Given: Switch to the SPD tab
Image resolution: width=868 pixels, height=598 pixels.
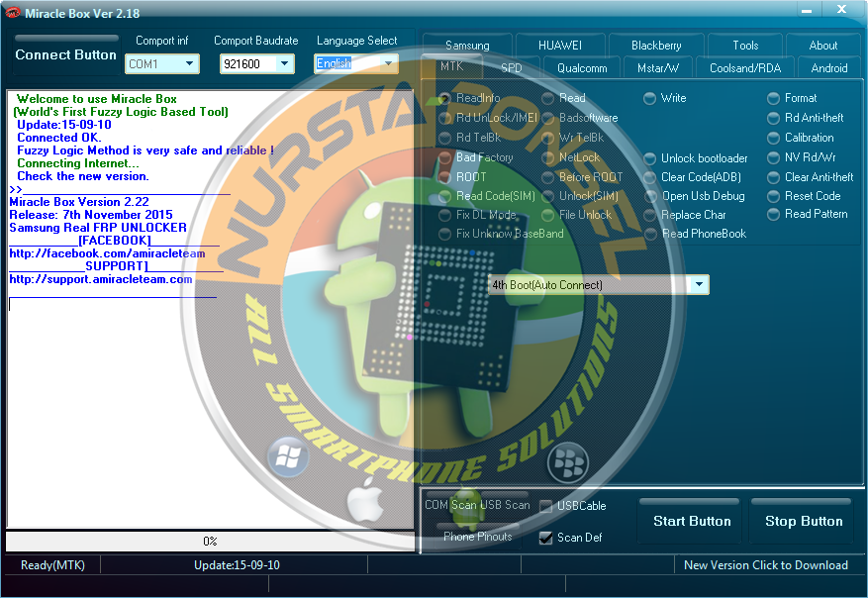Looking at the screenshot, I should [x=511, y=68].
